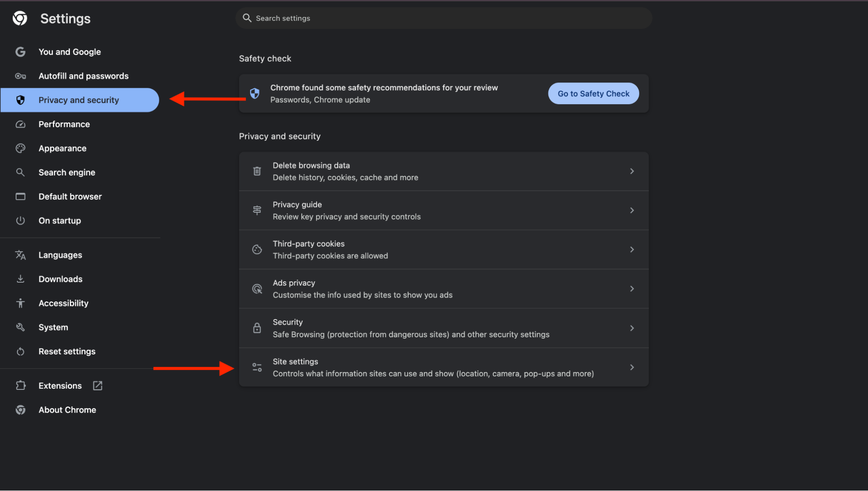Expand the Privacy guide row chevron

[632, 210]
